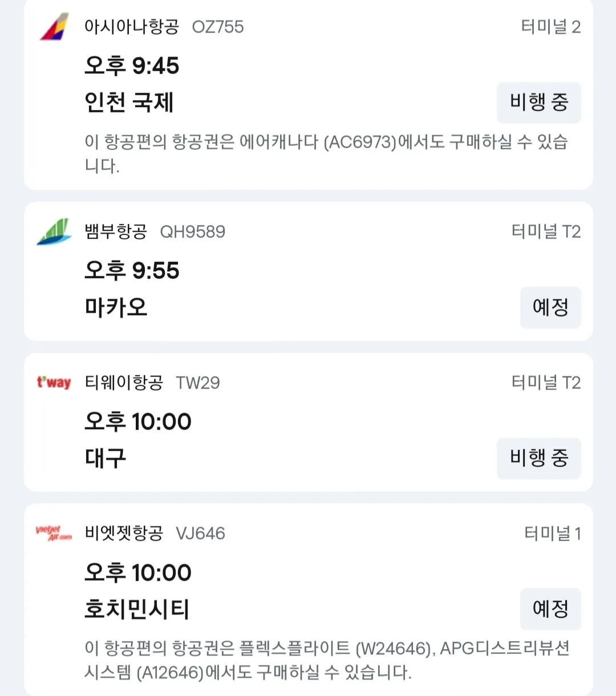Click 비행 중 status for OZ755 flight
616x696 pixels.
coord(539,103)
